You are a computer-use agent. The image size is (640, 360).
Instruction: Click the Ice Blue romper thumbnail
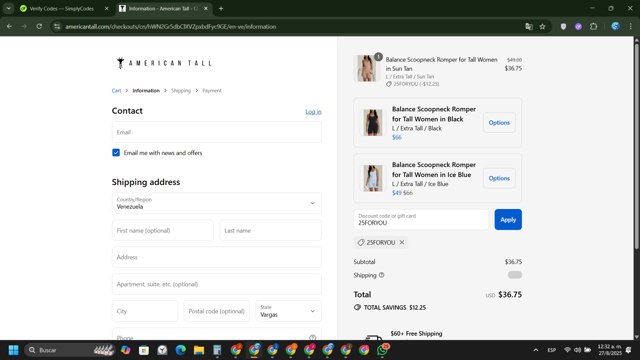pos(373,178)
